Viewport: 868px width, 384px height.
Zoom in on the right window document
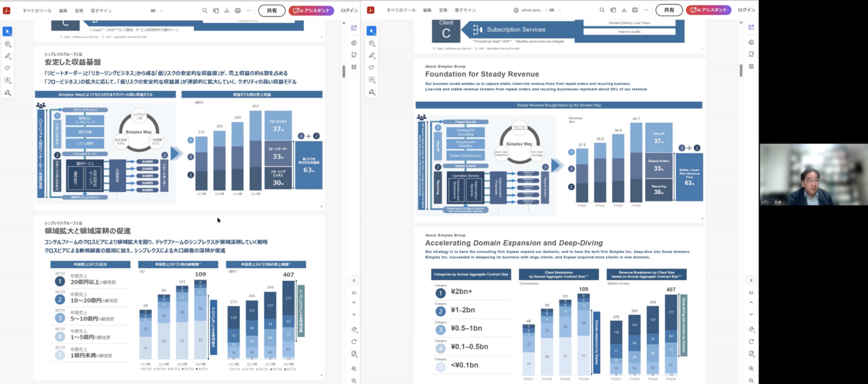click(751, 368)
